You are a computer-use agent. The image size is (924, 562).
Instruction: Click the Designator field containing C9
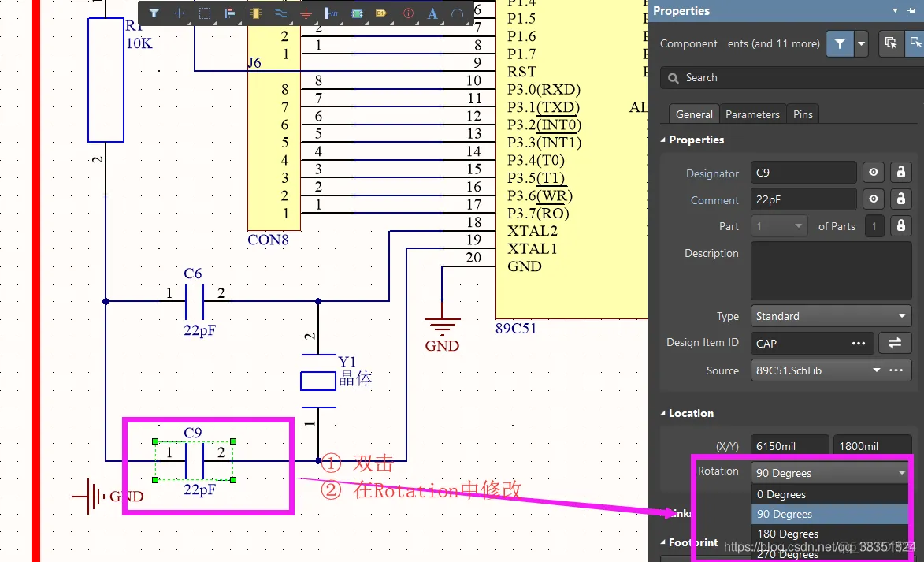pyautogui.click(x=803, y=172)
